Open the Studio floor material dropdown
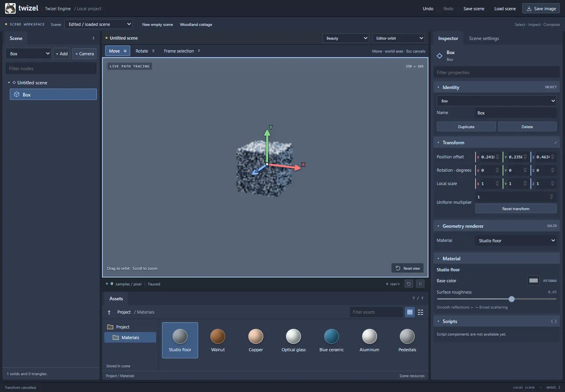 (516, 241)
